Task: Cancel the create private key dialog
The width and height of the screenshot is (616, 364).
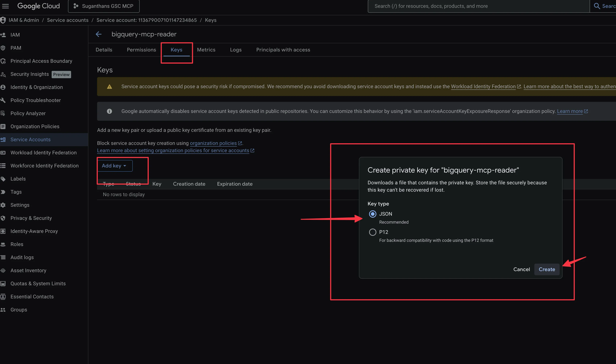Action: [521, 269]
